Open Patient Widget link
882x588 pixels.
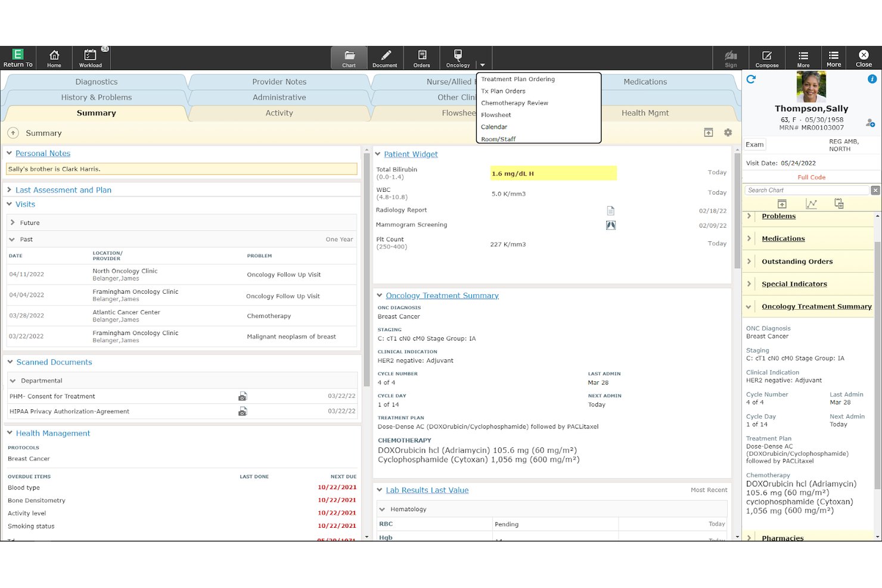click(x=411, y=154)
